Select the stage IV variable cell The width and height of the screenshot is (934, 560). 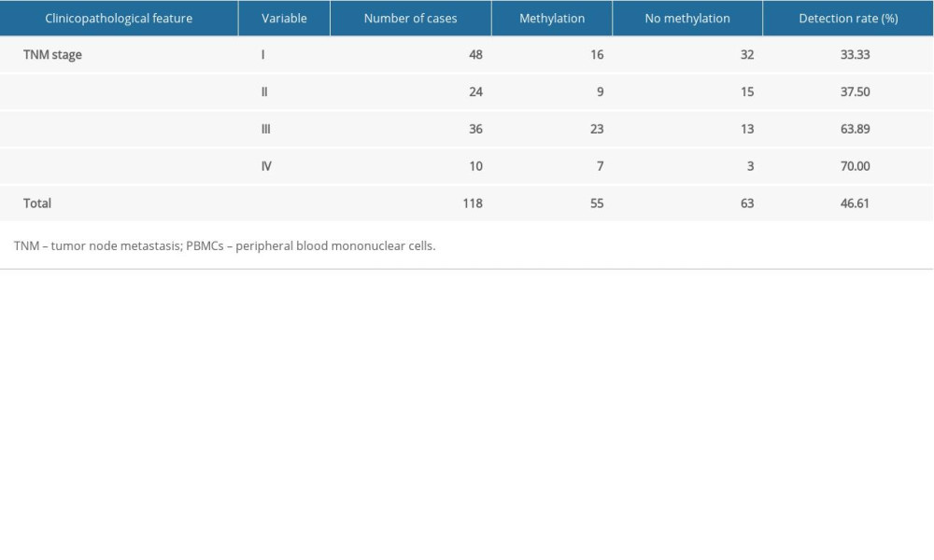266,166
